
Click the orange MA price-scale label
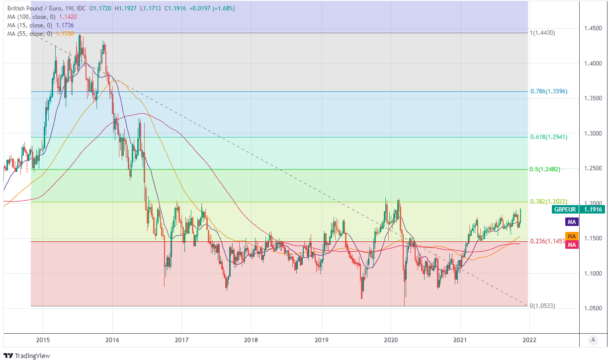572,236
